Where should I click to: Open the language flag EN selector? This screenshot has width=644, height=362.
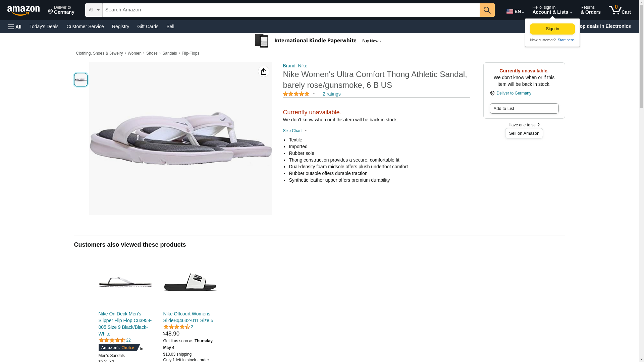tap(515, 11)
